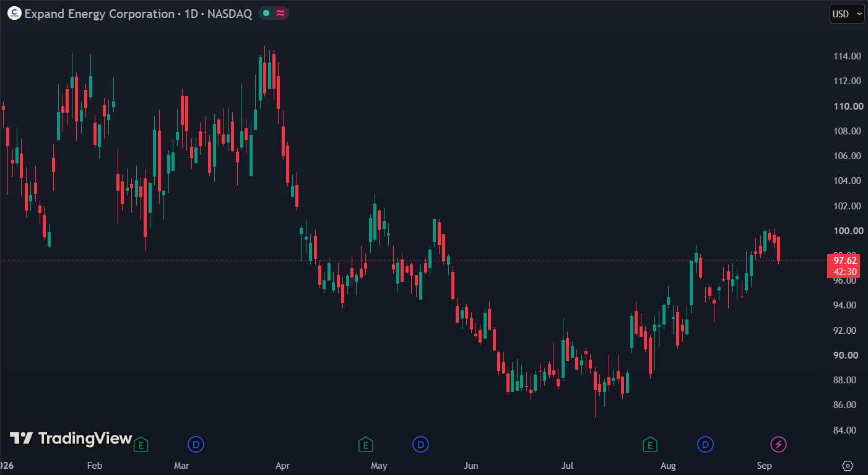Click the Jul label on time axis

pyautogui.click(x=567, y=466)
